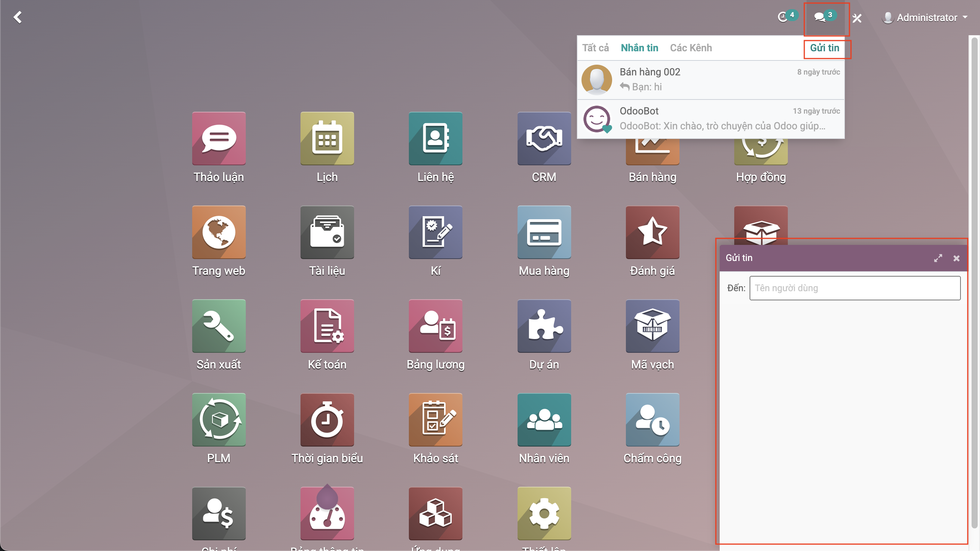Viewport: 980px width, 551px height.
Task: Open the OdooBot conversation
Action: coord(710,119)
